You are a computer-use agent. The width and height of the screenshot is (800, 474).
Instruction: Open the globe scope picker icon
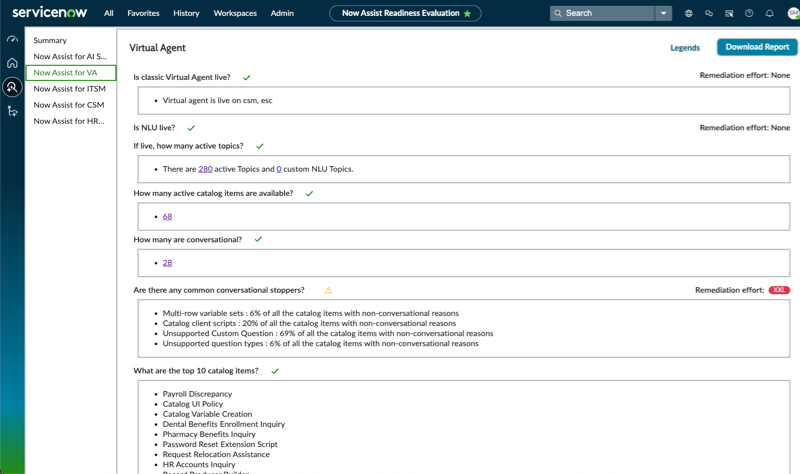689,14
